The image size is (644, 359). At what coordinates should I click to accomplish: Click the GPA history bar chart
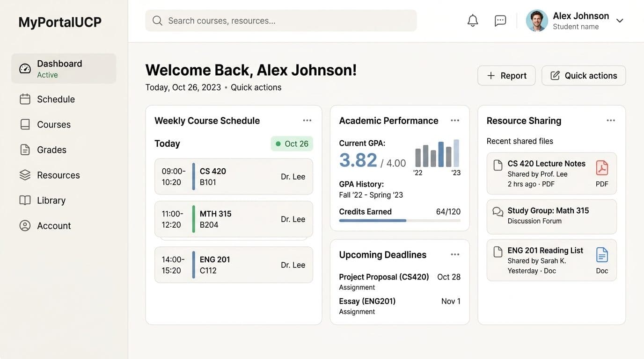437,153
